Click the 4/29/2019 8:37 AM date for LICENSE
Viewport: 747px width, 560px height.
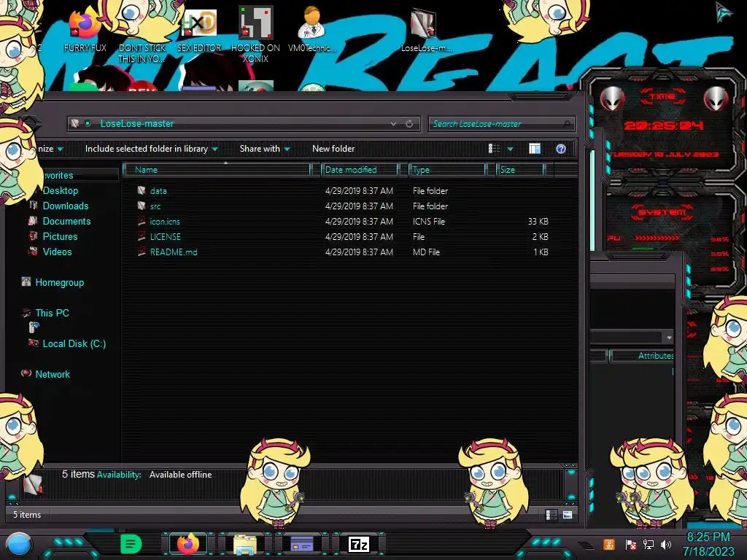(359, 237)
